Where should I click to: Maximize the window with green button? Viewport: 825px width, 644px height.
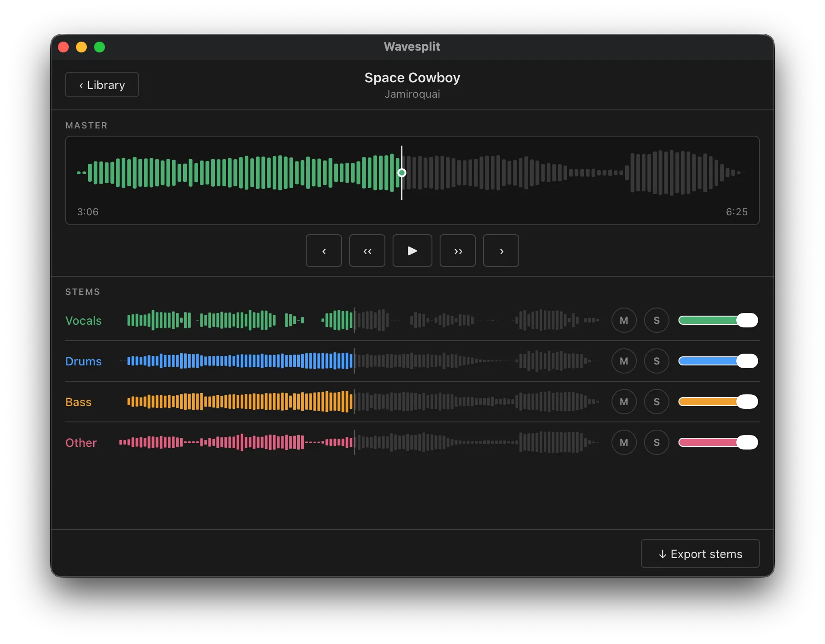pyautogui.click(x=100, y=47)
